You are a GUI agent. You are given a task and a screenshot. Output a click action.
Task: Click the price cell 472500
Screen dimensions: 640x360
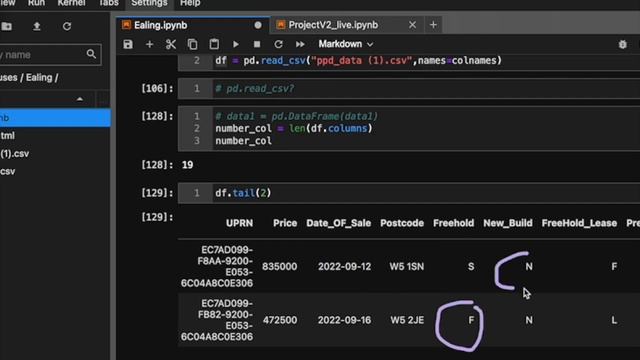[x=280, y=320]
